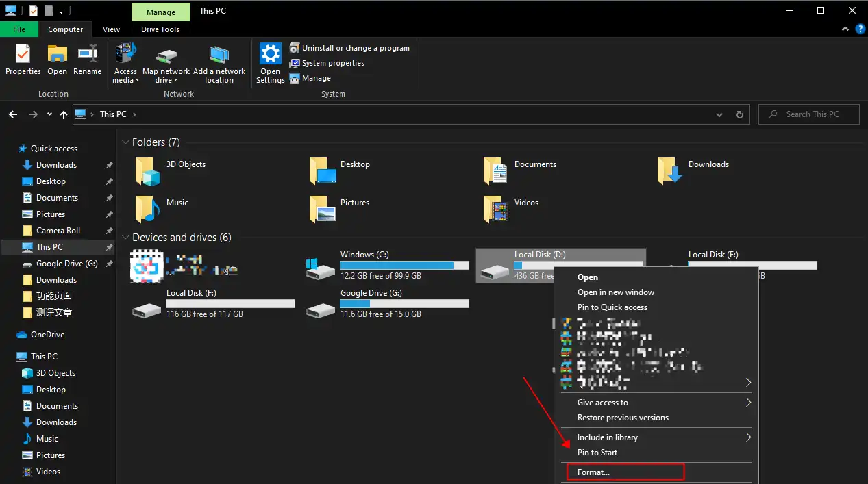The image size is (868, 484).
Task: Select the Local Disk (F:) drive
Action: pos(214,303)
